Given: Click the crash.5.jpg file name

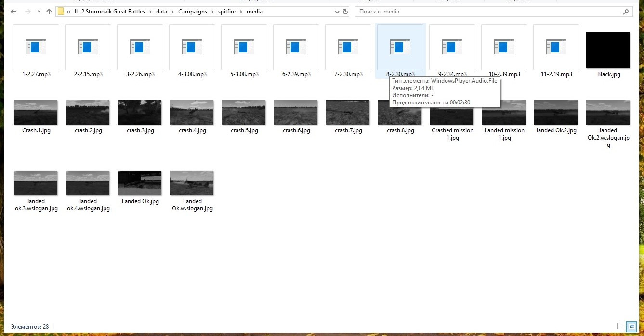Looking at the screenshot, I should pos(244,130).
